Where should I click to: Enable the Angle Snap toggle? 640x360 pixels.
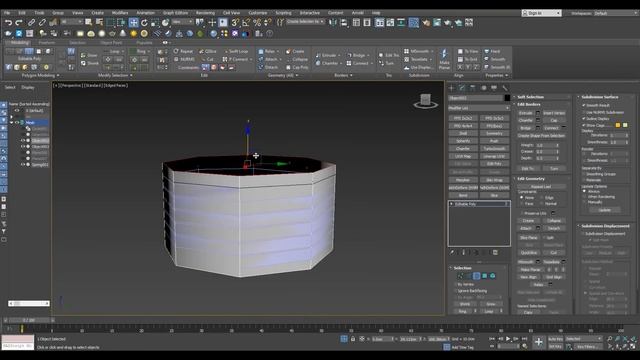click(x=246, y=22)
